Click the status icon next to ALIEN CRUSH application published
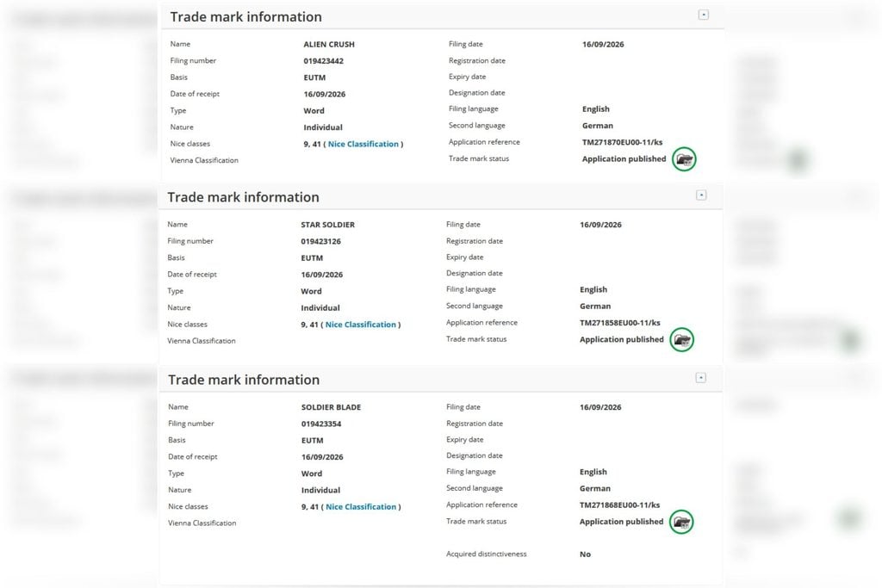The image size is (882, 588). [x=684, y=159]
